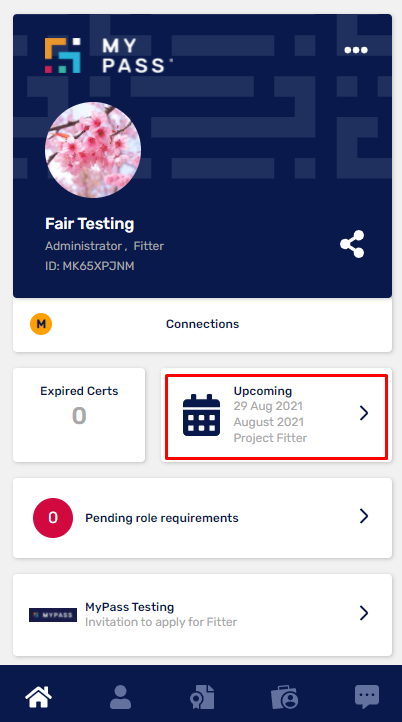Expand MyPass Testing invitation chevron

[364, 613]
